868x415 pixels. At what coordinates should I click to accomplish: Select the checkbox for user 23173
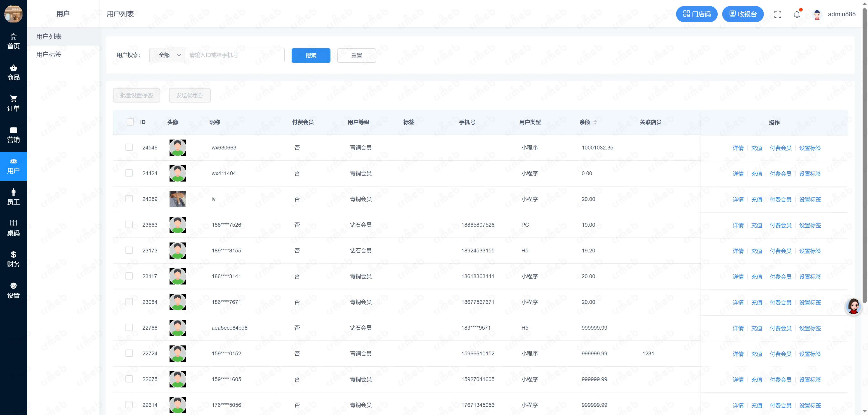point(129,250)
